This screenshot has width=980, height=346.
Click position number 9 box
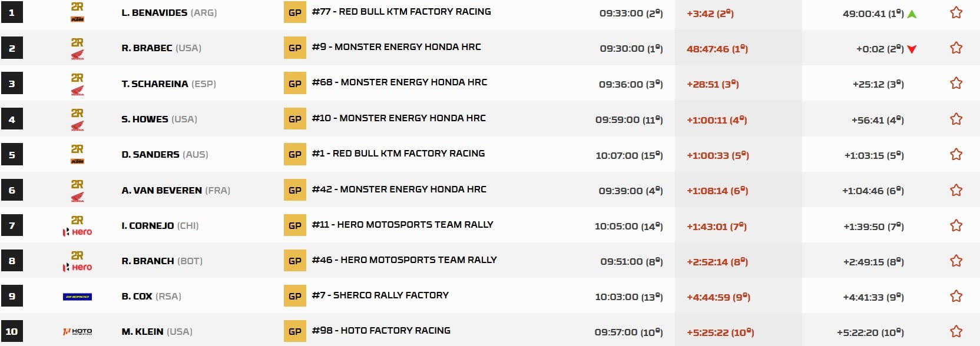(12, 296)
